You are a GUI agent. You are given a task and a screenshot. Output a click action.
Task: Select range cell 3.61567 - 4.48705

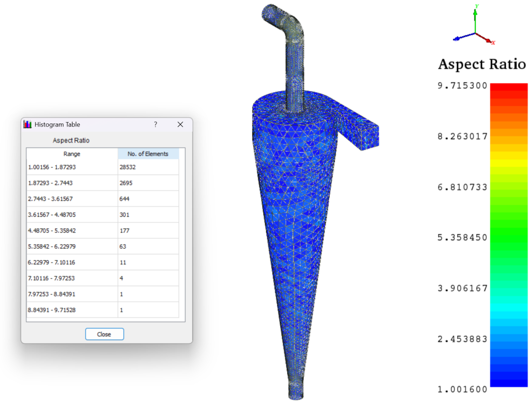(72, 215)
